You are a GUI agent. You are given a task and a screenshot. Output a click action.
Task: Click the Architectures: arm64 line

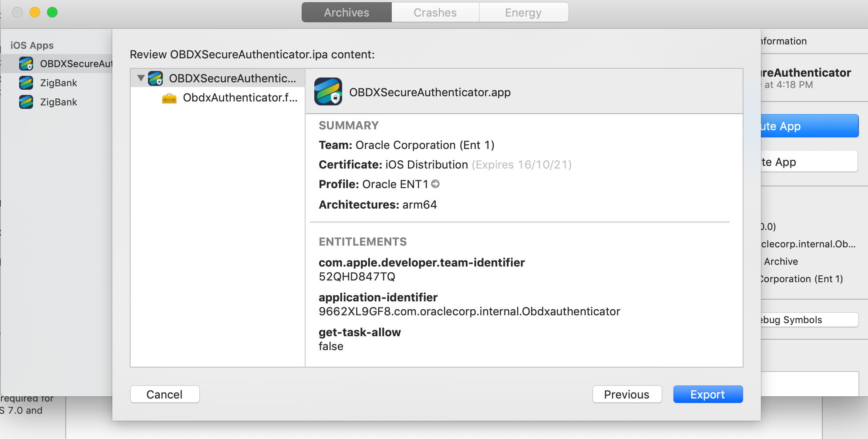tap(378, 205)
